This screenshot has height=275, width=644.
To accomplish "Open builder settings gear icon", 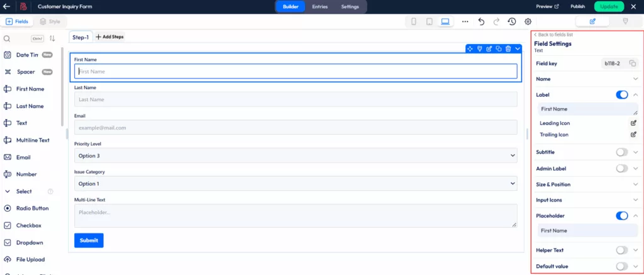I will (528, 21).
